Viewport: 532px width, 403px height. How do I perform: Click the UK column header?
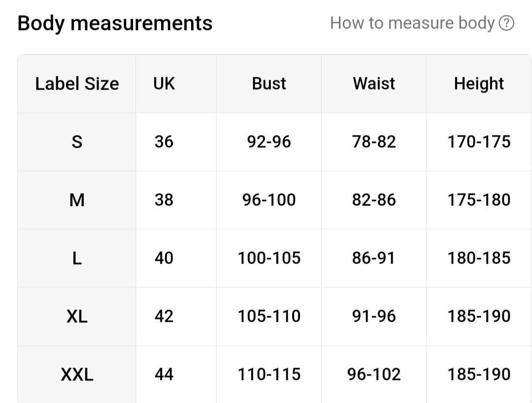tap(164, 84)
